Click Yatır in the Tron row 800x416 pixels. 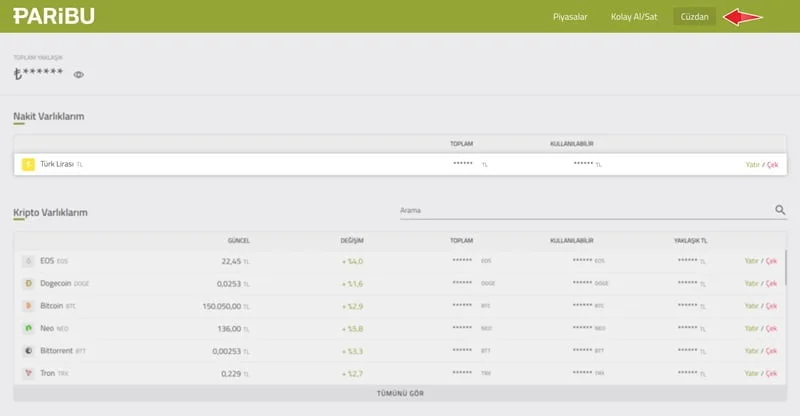point(752,373)
